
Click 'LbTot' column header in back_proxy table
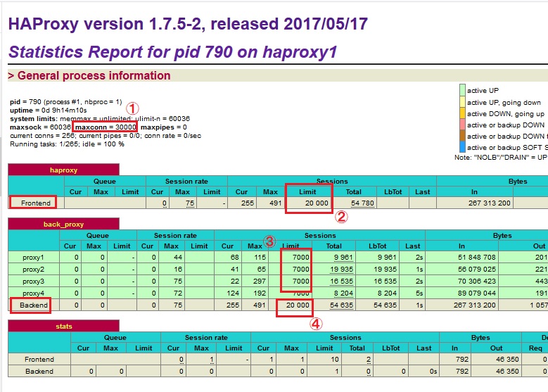click(x=378, y=246)
